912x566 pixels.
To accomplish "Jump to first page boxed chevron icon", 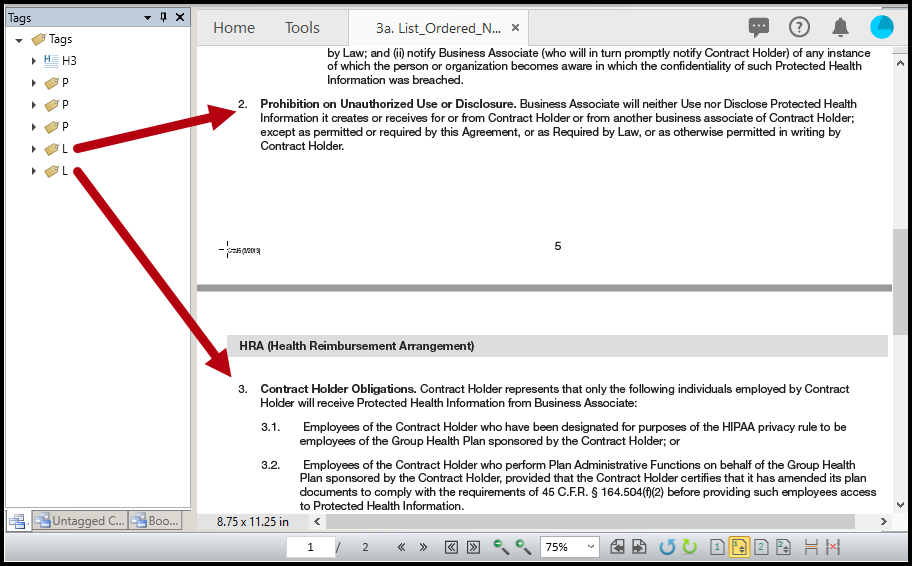I will coord(451,547).
